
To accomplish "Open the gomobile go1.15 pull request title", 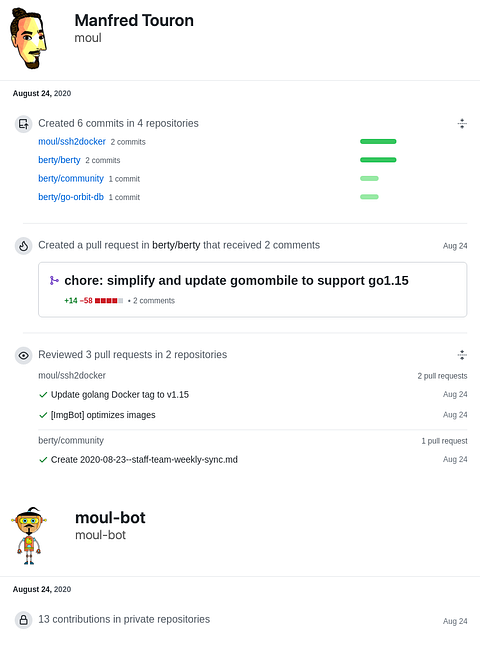I will pos(236,280).
